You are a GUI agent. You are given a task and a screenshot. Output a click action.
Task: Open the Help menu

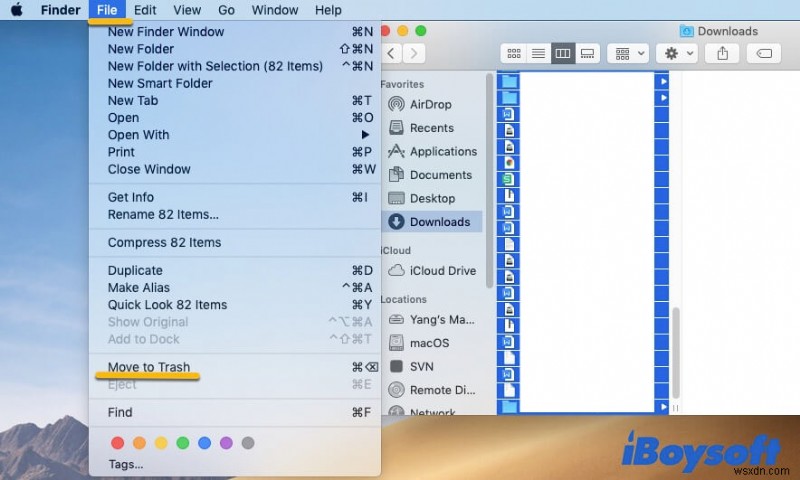click(x=328, y=10)
